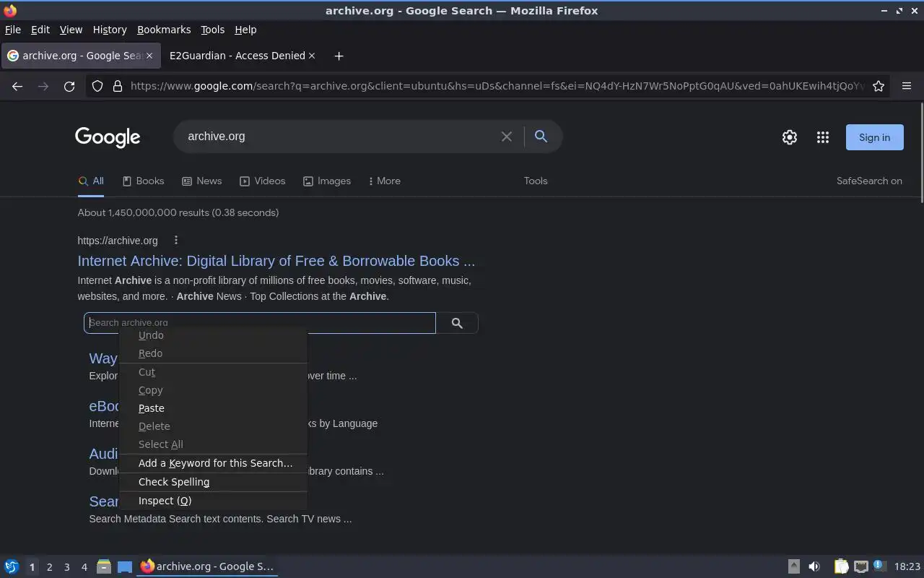Select the archive.org - Google Search tab
Viewport: 924px width, 578px height.
[x=79, y=56]
